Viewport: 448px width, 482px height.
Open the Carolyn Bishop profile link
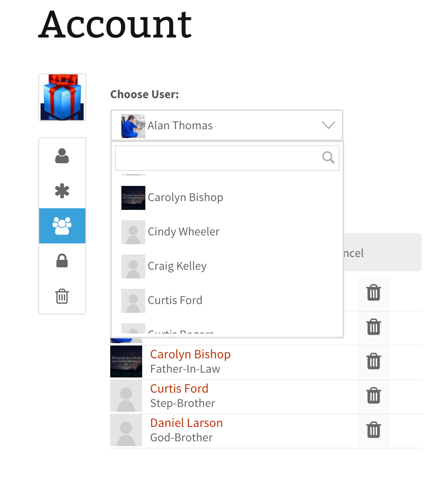coord(190,354)
